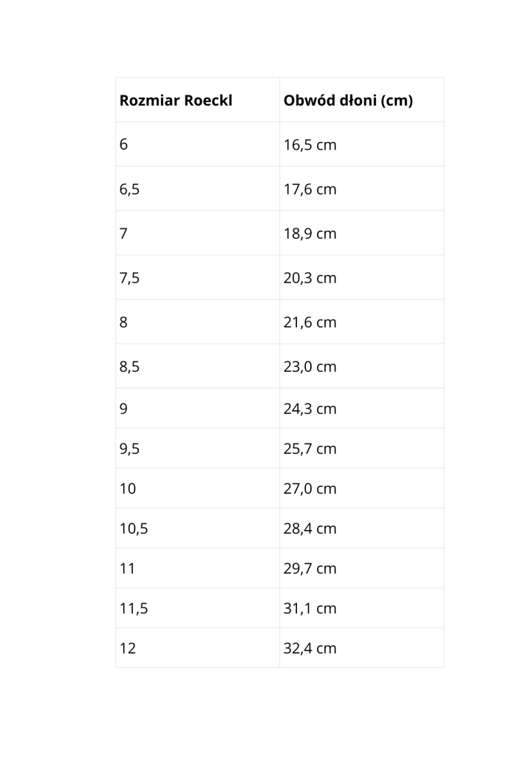Click the 24,3 cm cell
Image resolution: width=532 pixels, height=777 pixels.
[310, 409]
